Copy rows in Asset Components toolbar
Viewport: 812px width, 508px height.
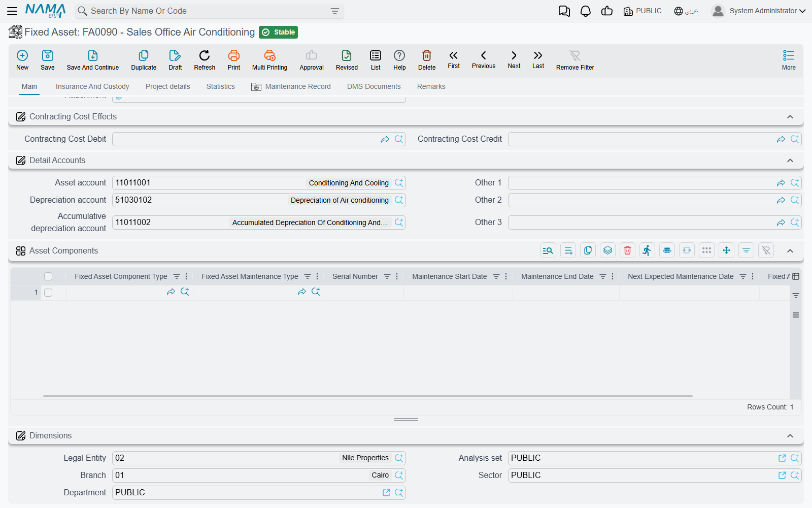588,250
